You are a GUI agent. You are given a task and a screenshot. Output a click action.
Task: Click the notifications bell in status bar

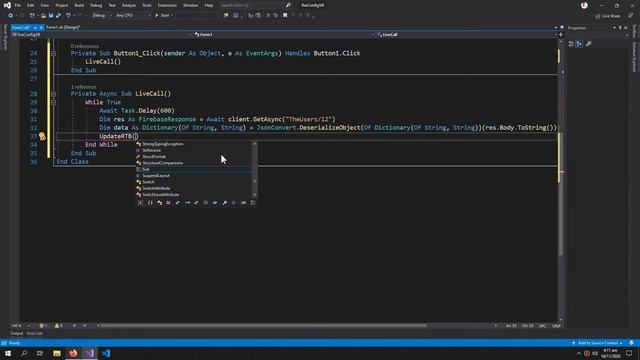click(x=631, y=343)
